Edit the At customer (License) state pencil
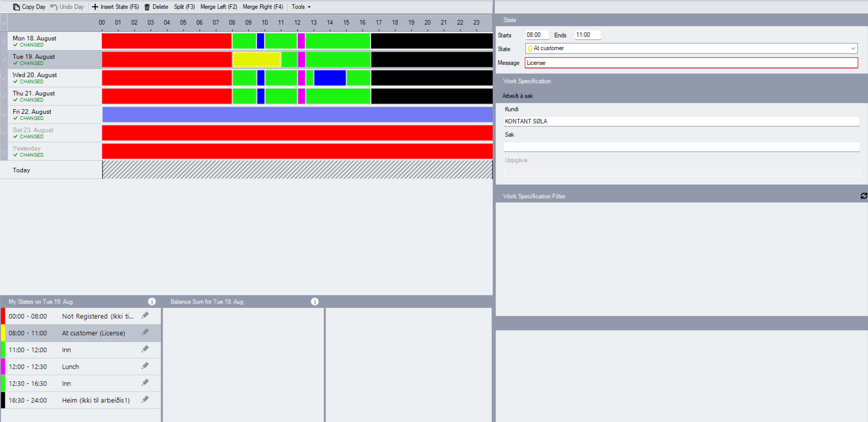868x422 pixels. (x=145, y=332)
